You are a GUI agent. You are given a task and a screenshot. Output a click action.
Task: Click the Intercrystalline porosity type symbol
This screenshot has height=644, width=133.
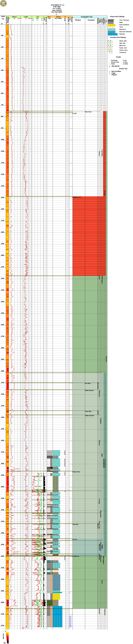(x=110, y=71)
